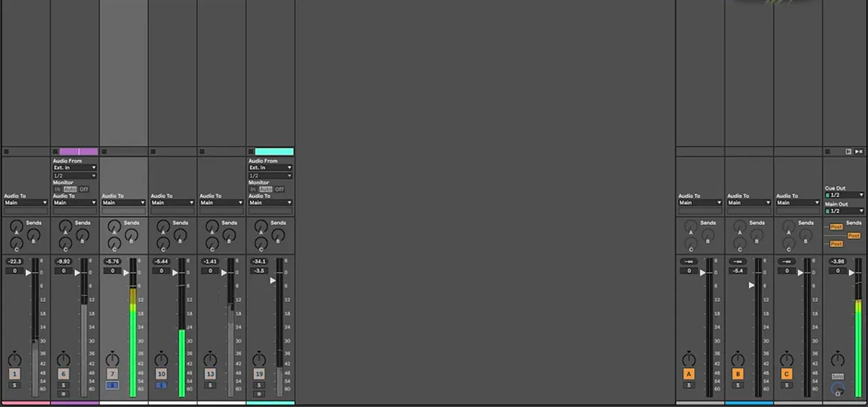
Task: Reset the -5.76 peak level on track 7
Action: (x=112, y=261)
